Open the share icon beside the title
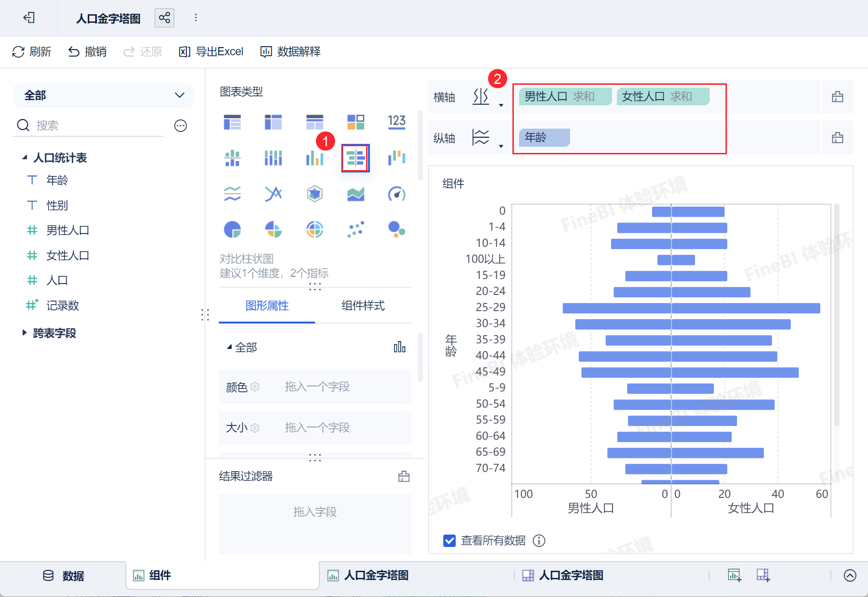Viewport: 868px width, 597px height. coord(164,18)
